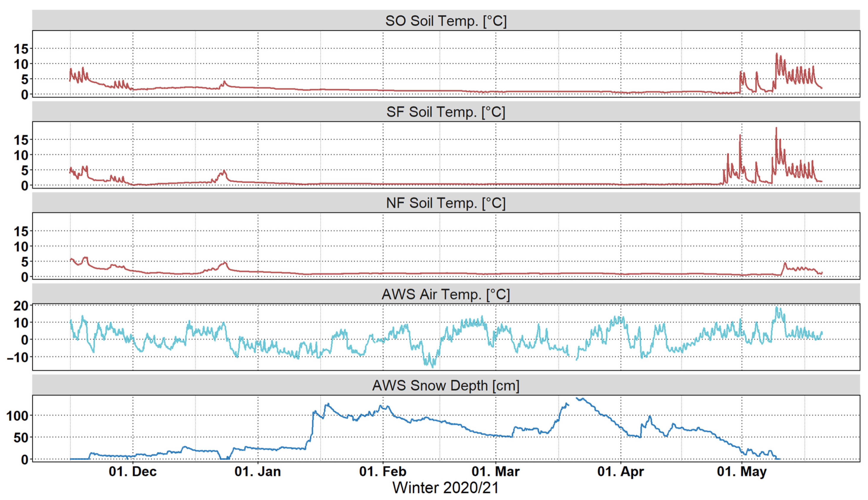The height and width of the screenshot is (500, 868).
Task: Click the '50' snow depth axis label
Action: [x=21, y=438]
